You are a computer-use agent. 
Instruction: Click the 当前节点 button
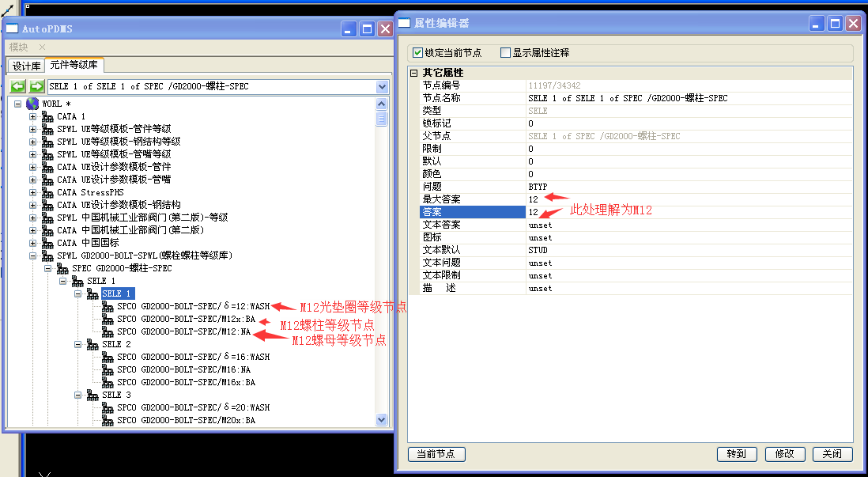pos(436,454)
